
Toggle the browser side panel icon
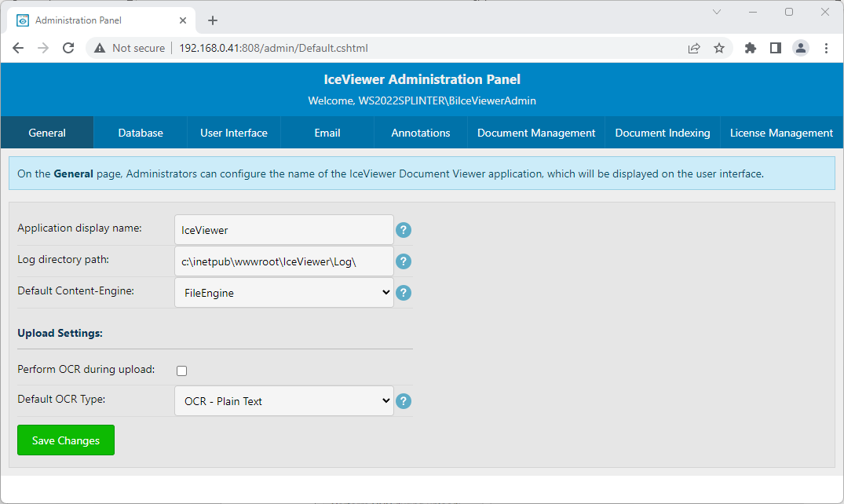point(775,48)
